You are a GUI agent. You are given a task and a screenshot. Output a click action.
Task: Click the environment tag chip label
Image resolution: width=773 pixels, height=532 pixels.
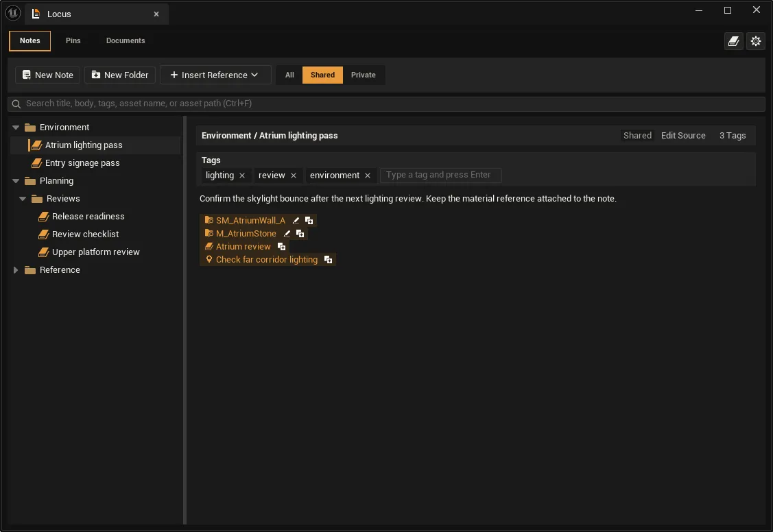335,176
